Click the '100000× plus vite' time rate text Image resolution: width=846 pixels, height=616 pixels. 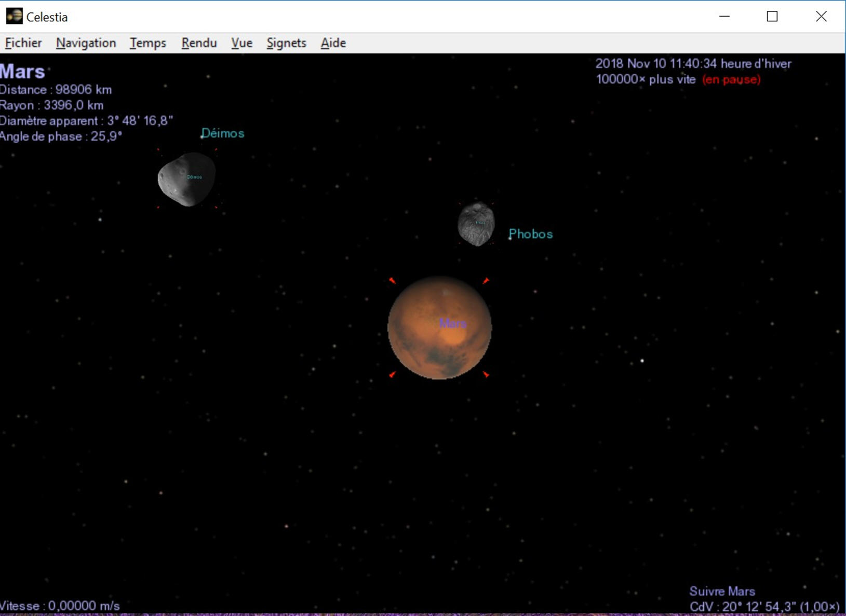[x=646, y=79]
